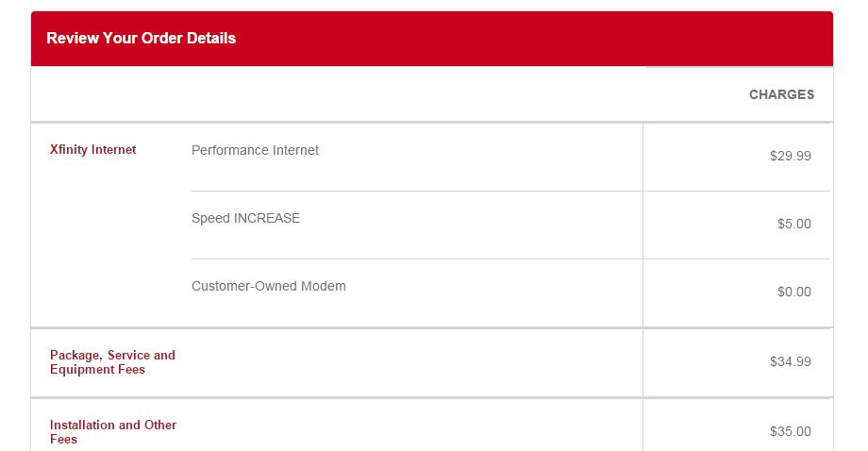This screenshot has width=868, height=451.
Task: Select the $35.00 installation fee amount
Action: point(790,431)
